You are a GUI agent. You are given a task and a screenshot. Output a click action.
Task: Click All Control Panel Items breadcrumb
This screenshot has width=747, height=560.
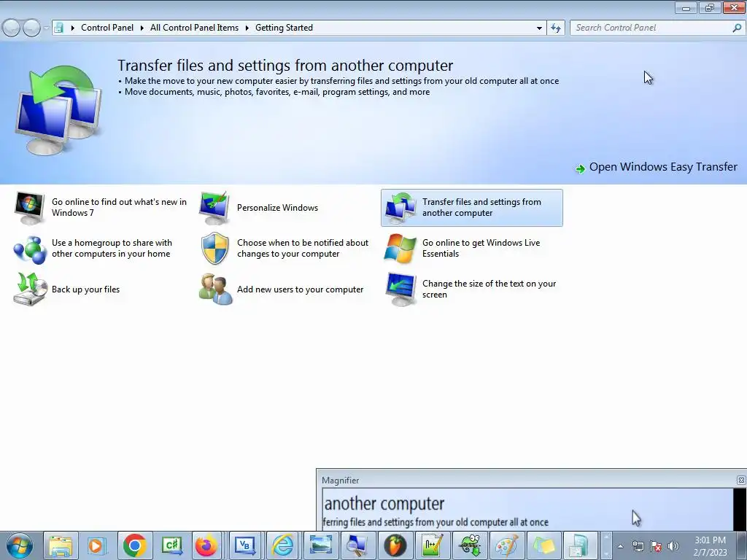tap(194, 28)
